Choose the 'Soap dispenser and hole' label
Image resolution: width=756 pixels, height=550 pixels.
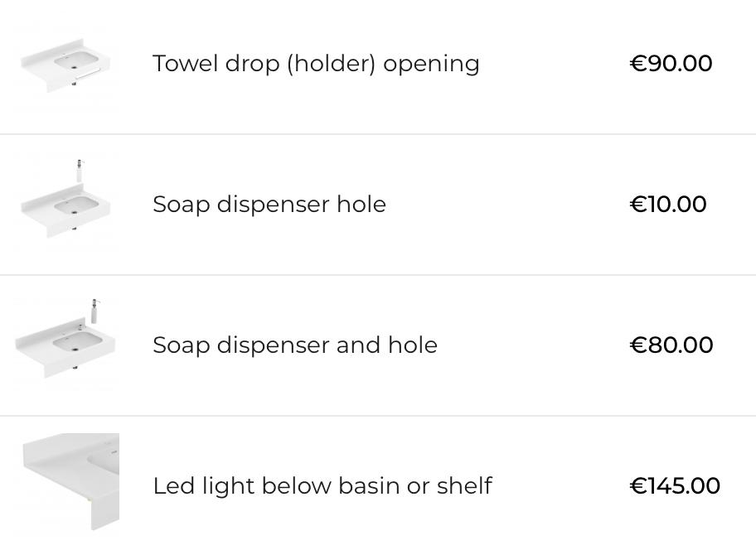pyautogui.click(x=295, y=345)
